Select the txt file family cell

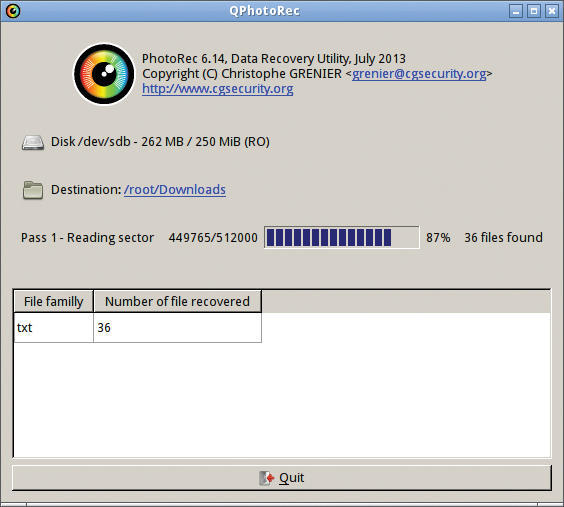[x=54, y=328]
